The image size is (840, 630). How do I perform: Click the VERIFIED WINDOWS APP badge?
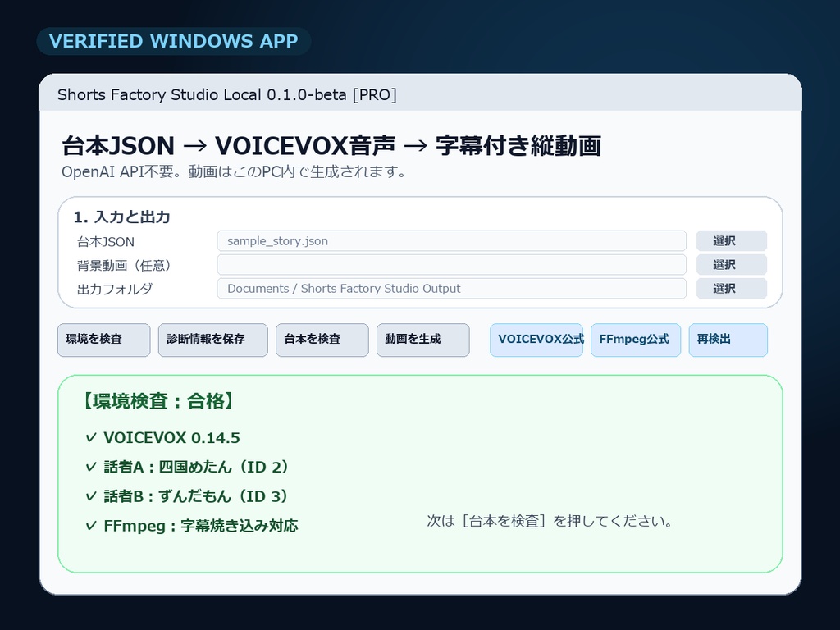tap(174, 41)
